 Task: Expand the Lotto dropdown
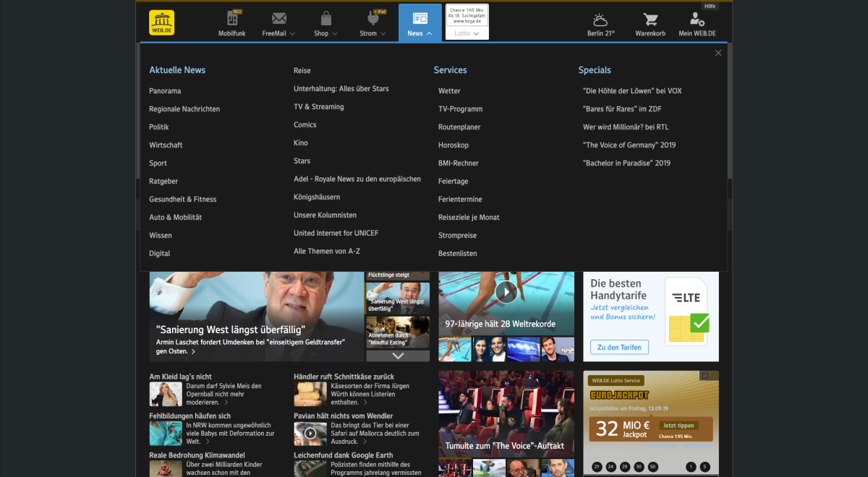(x=467, y=33)
